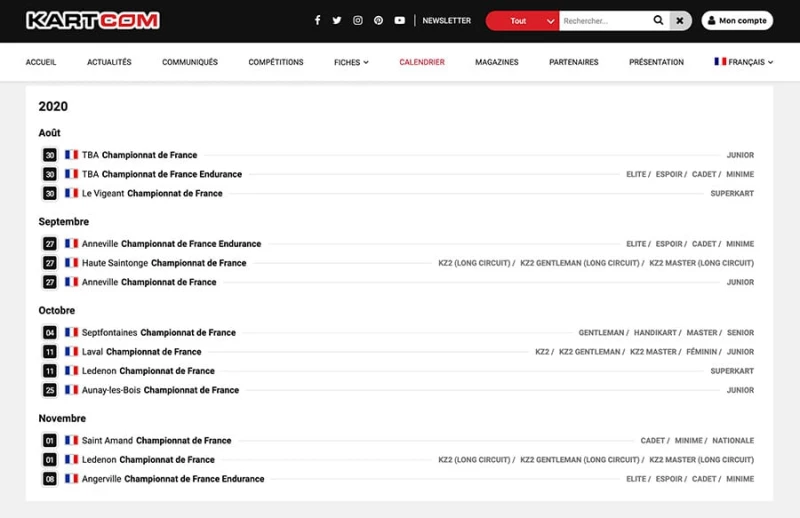
Task: Expand the Français language selector
Action: point(743,62)
